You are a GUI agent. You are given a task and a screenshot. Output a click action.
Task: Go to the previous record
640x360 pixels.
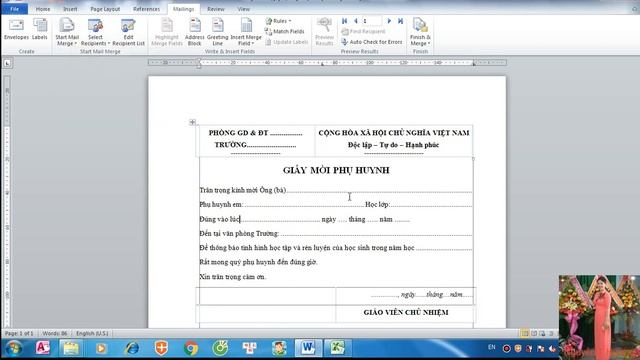click(x=356, y=21)
